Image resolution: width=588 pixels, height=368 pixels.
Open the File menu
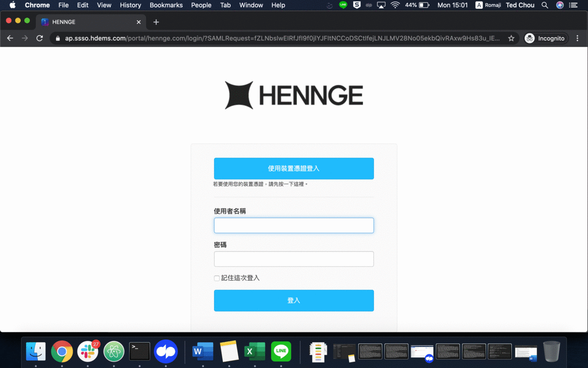(63, 5)
